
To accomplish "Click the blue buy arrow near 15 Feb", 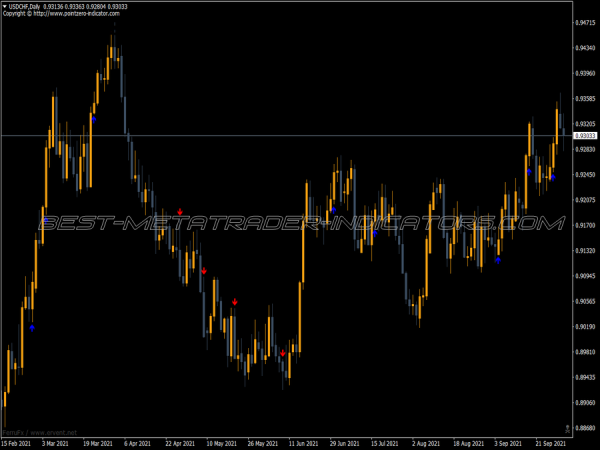I will (31, 327).
